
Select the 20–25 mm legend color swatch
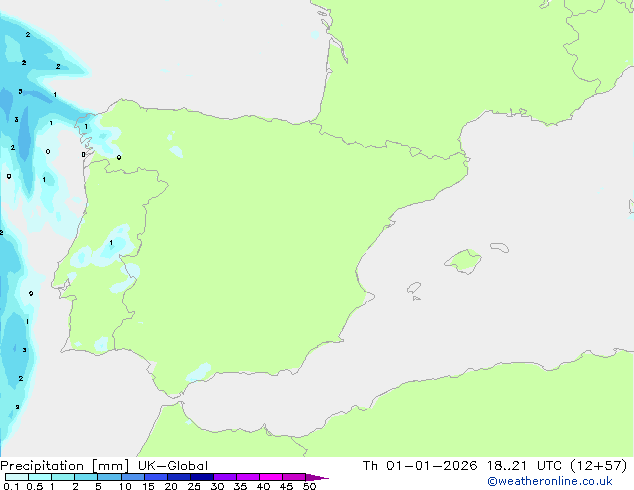pos(178,477)
